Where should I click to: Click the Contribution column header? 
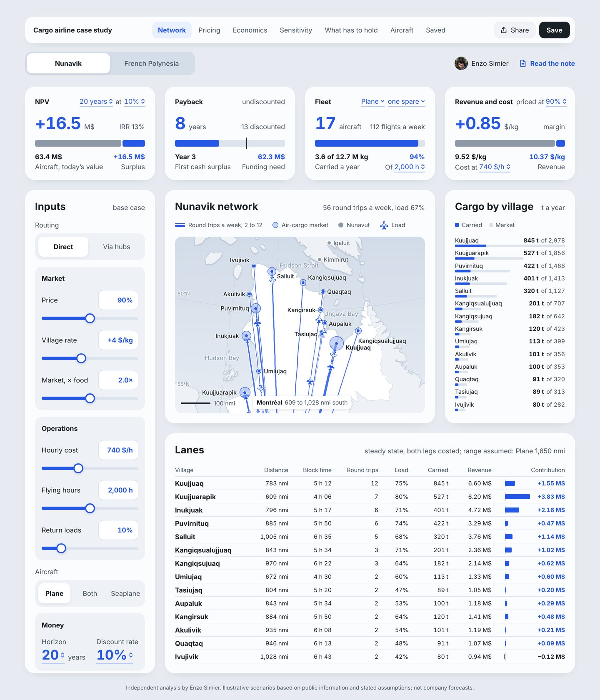pyautogui.click(x=547, y=470)
